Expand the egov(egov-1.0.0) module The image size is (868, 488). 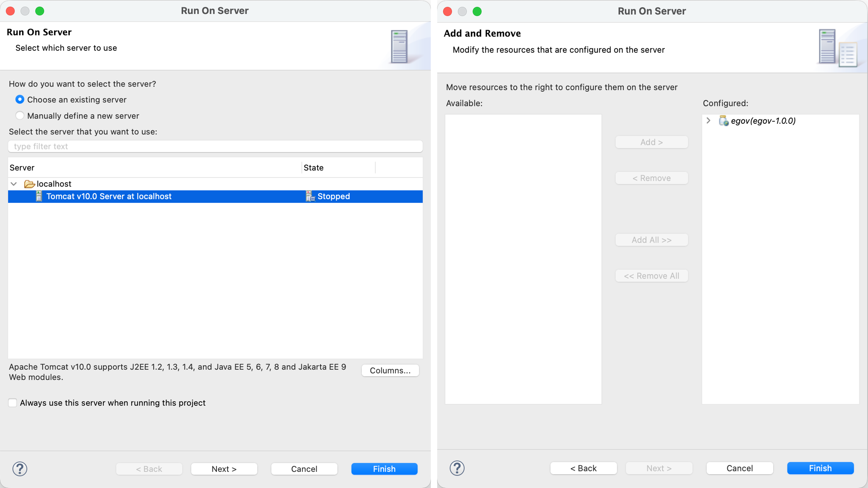coord(708,120)
